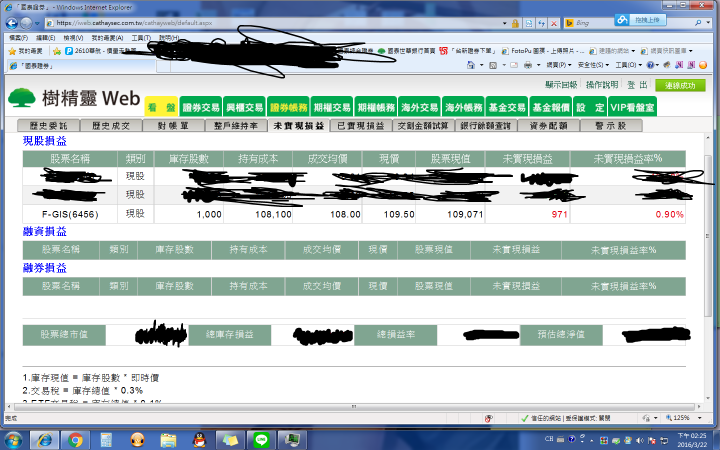Click the red X stop-loading icon

(554, 23)
